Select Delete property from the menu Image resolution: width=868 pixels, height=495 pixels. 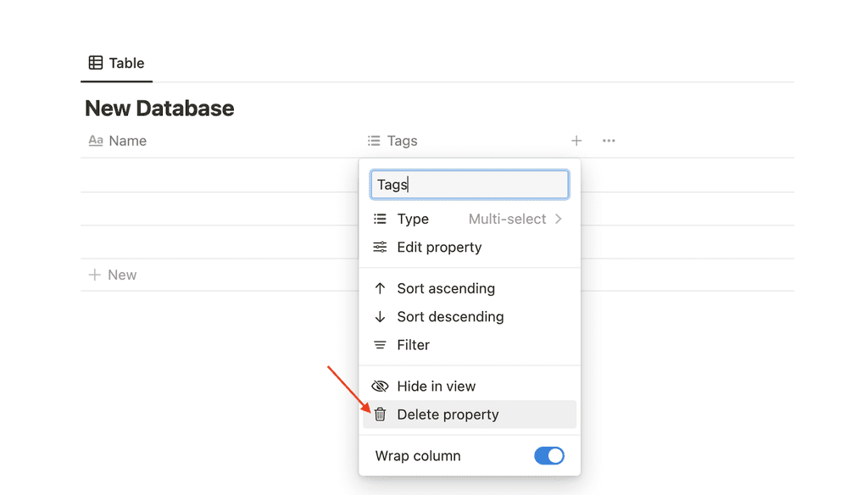tap(448, 414)
